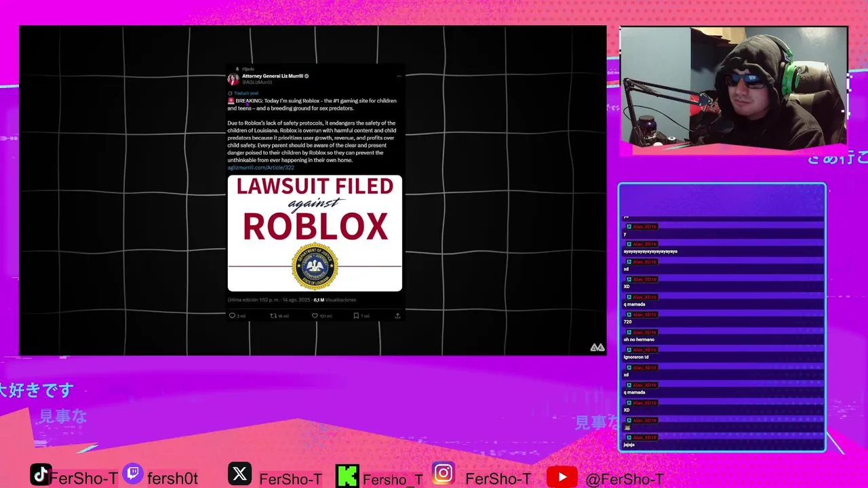Click the Fijado pinned label
This screenshot has width=868, height=488.
248,69
